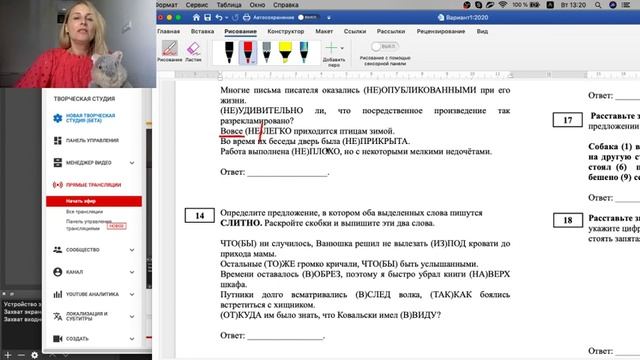Click the YouTube Аналитика bar chart icon

58,294
